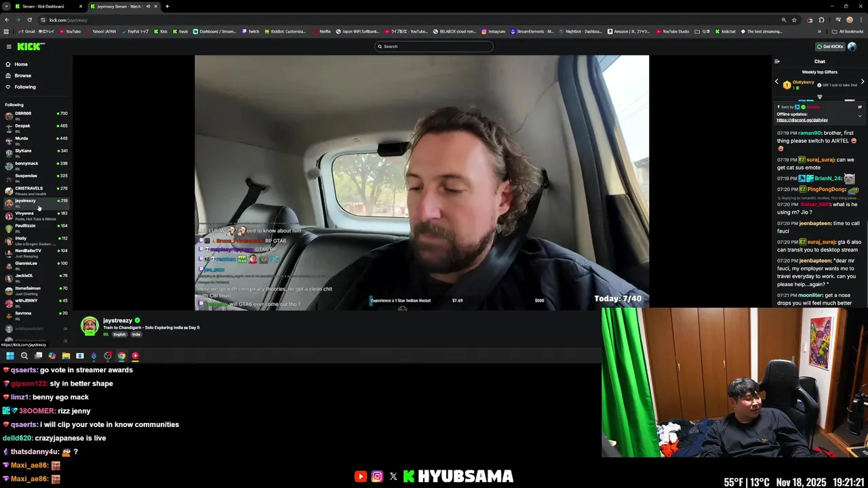Image resolution: width=868 pixels, height=488 pixels.
Task: Open CRISTRAVELS channel in Following list
Action: tap(35, 190)
